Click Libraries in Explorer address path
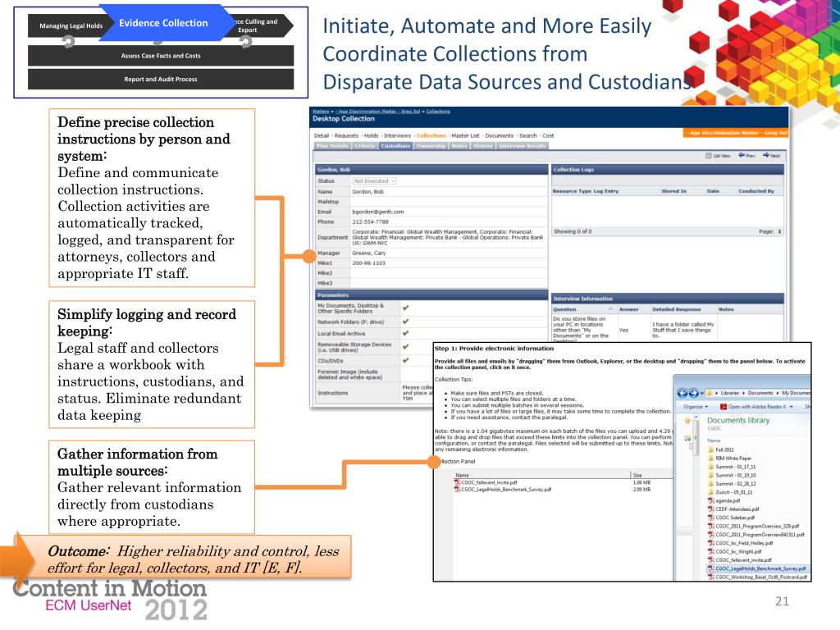 (x=729, y=393)
